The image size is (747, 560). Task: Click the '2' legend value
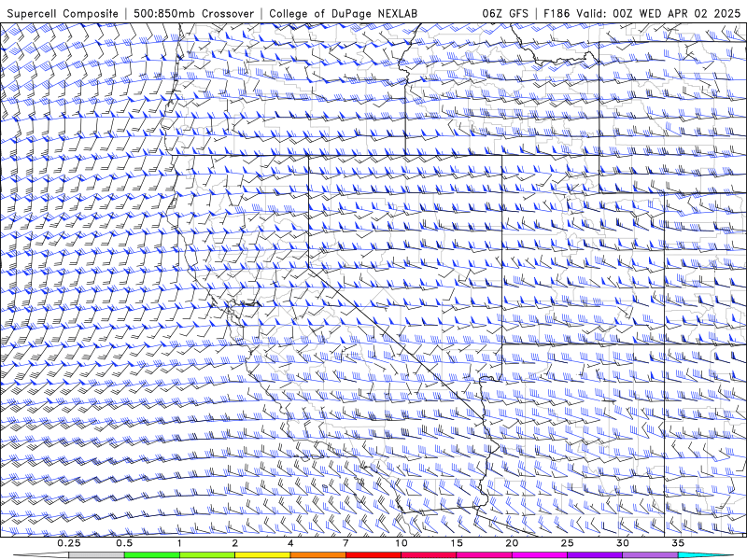(x=235, y=543)
